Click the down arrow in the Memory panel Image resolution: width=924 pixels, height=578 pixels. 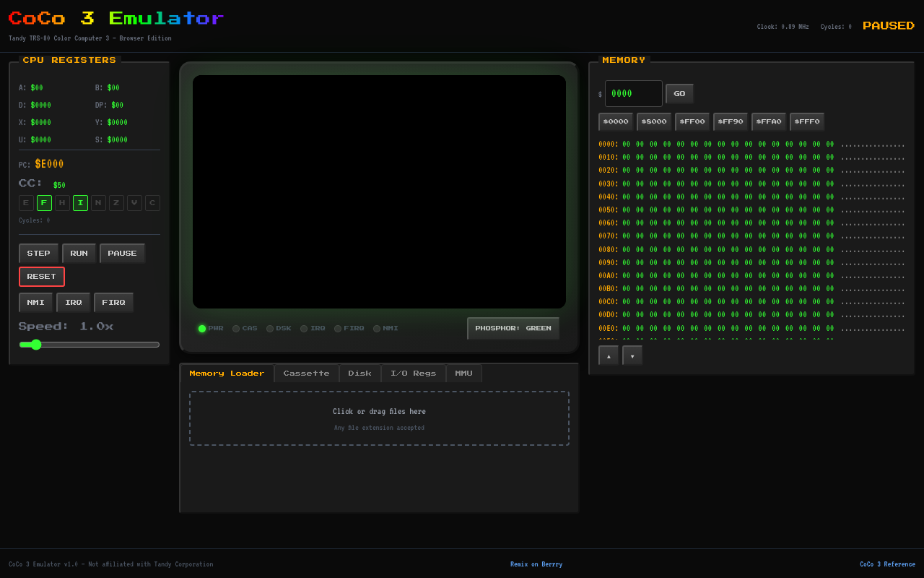(632, 355)
